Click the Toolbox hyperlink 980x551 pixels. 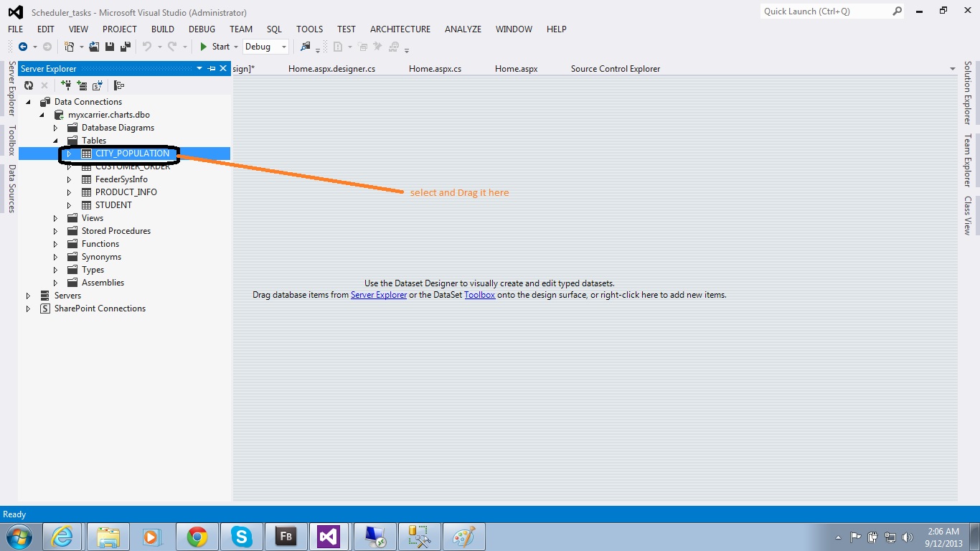(479, 294)
